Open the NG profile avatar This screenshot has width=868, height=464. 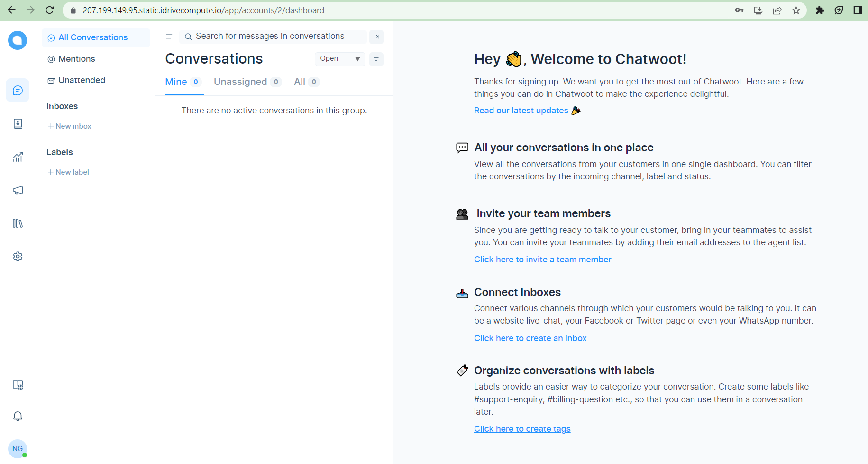pos(18,449)
